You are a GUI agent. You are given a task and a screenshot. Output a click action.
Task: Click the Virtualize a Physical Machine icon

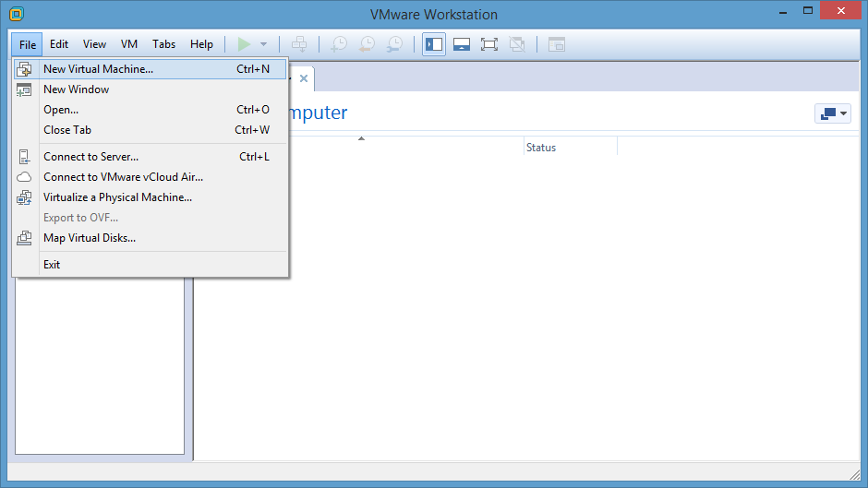coord(24,197)
